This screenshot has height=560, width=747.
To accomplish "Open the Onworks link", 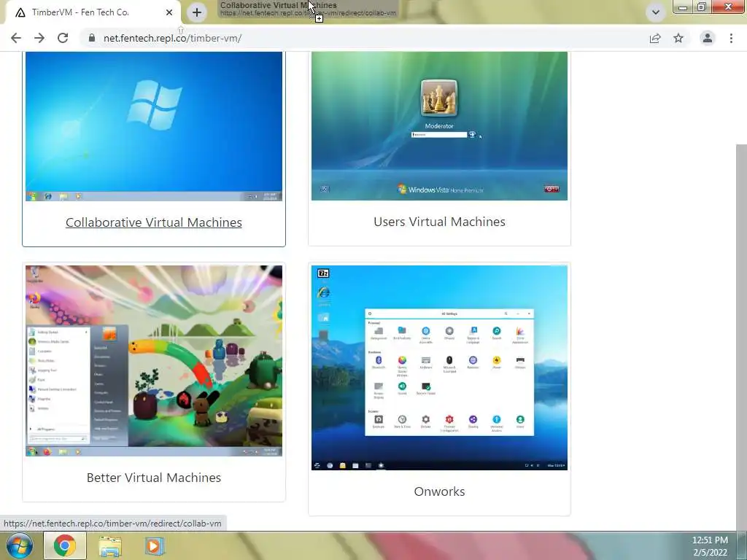I will [x=439, y=491].
